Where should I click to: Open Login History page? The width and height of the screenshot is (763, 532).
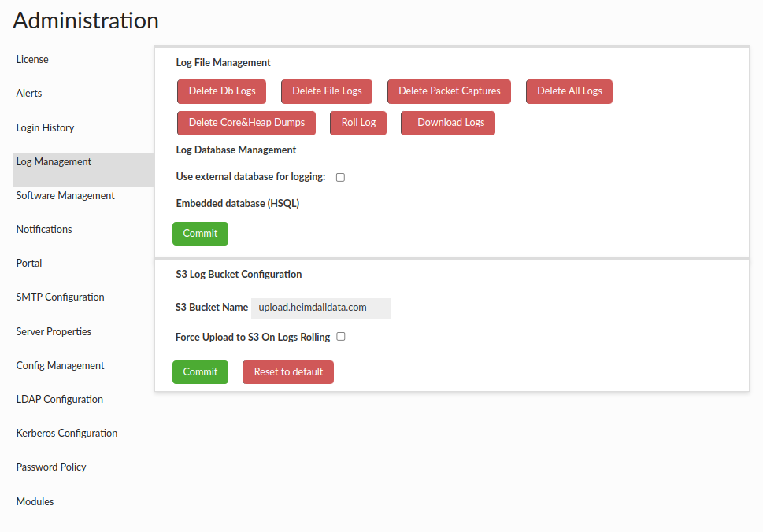[45, 128]
